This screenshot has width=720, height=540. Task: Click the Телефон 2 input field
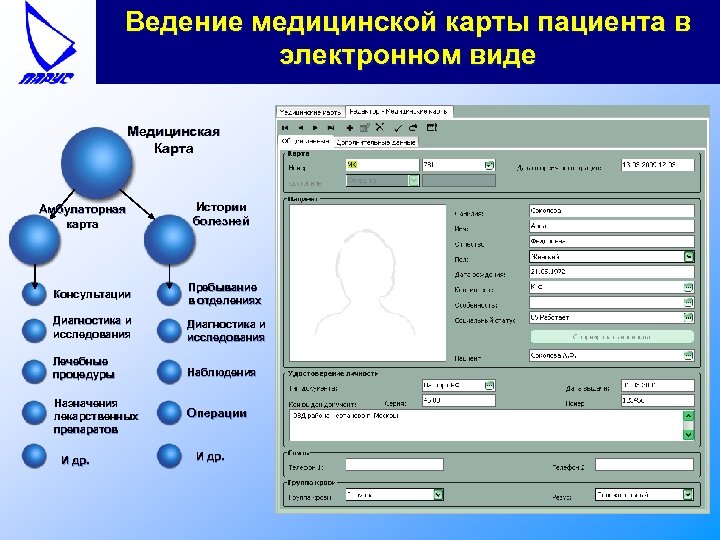click(644, 465)
